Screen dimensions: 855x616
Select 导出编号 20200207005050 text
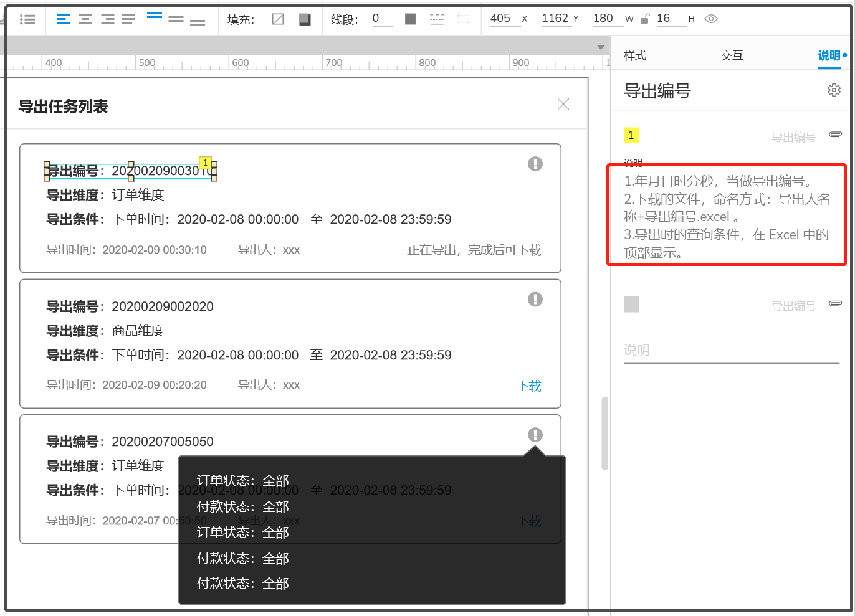tap(130, 442)
